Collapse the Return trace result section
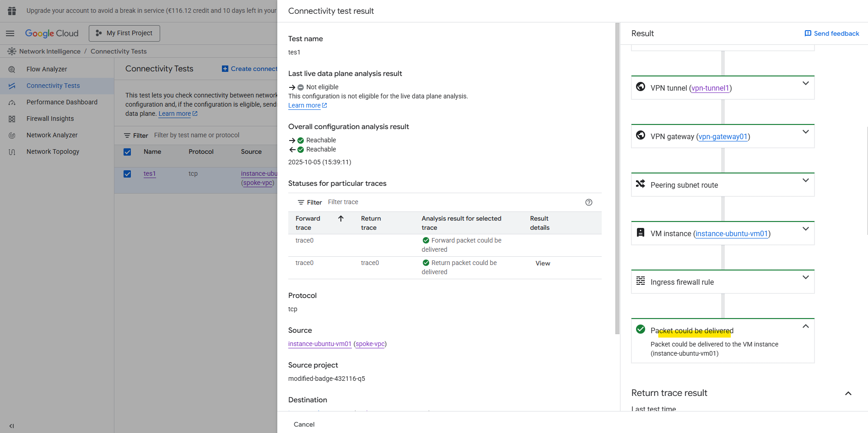 [x=848, y=393]
